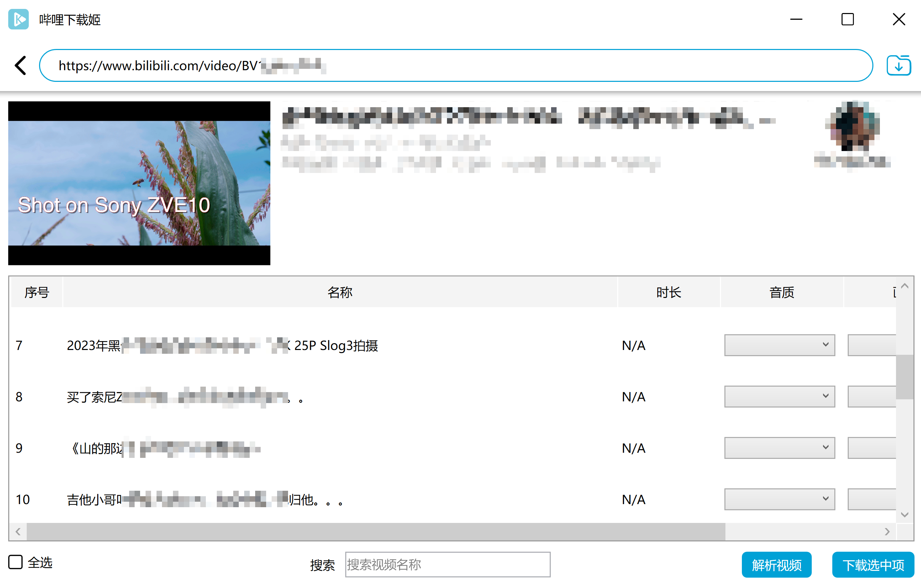Viewport: 921px width, 588px height.
Task: Click the app logo icon
Action: tap(18, 19)
